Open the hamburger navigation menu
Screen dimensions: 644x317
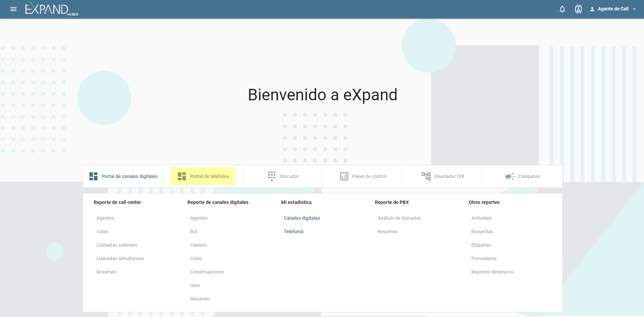pos(13,9)
